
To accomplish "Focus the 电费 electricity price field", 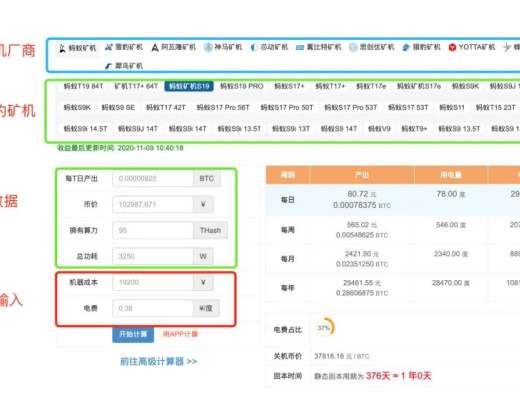I will click(153, 308).
